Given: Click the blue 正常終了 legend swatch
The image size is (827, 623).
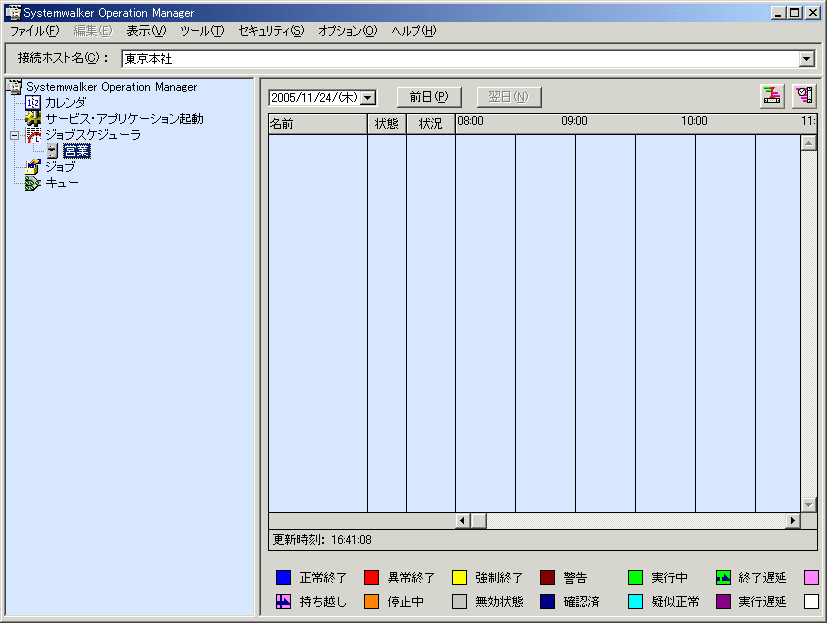Looking at the screenshot, I should click(283, 578).
